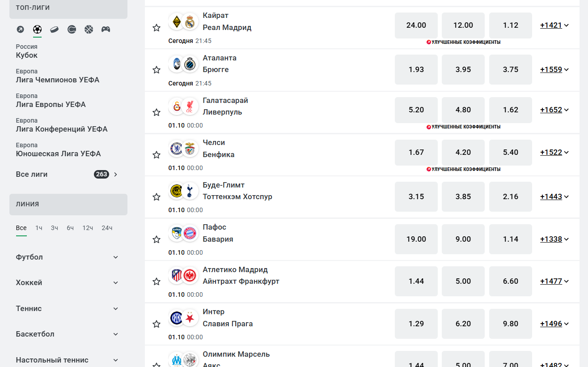Open the Лига Чемпионов УЕФА league link
The image size is (588, 367).
coord(58,80)
